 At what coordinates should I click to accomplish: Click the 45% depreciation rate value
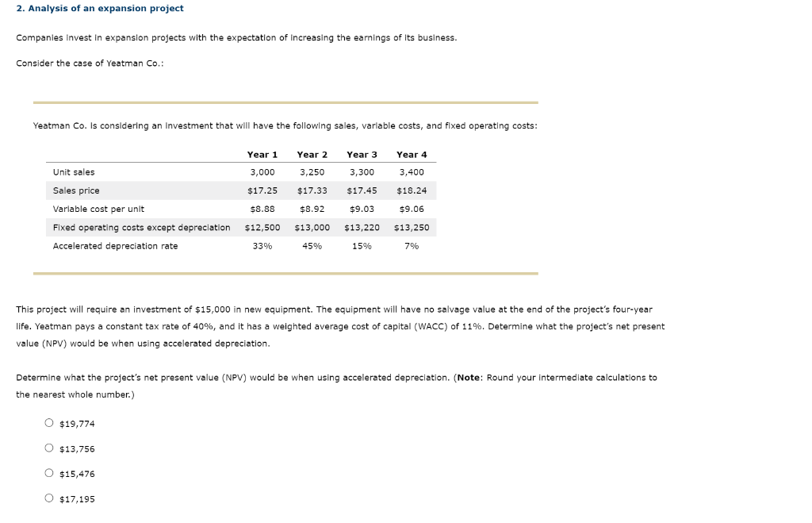[x=311, y=246]
